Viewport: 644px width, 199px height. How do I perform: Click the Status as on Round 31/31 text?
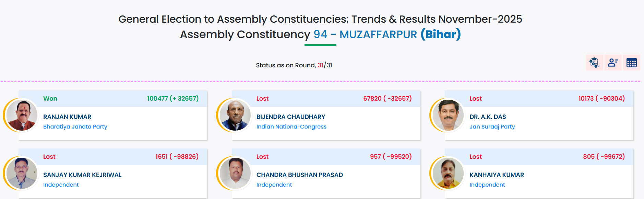tap(294, 65)
